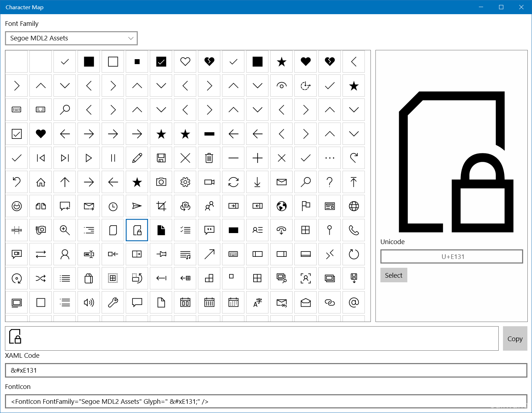
Task: Select the locked page glyph
Action: [137, 230]
